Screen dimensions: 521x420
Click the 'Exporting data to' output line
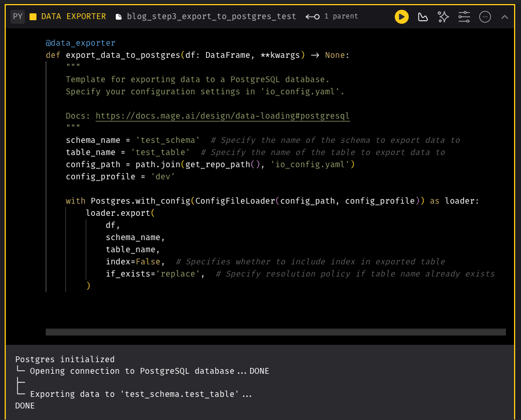pyautogui.click(x=141, y=394)
